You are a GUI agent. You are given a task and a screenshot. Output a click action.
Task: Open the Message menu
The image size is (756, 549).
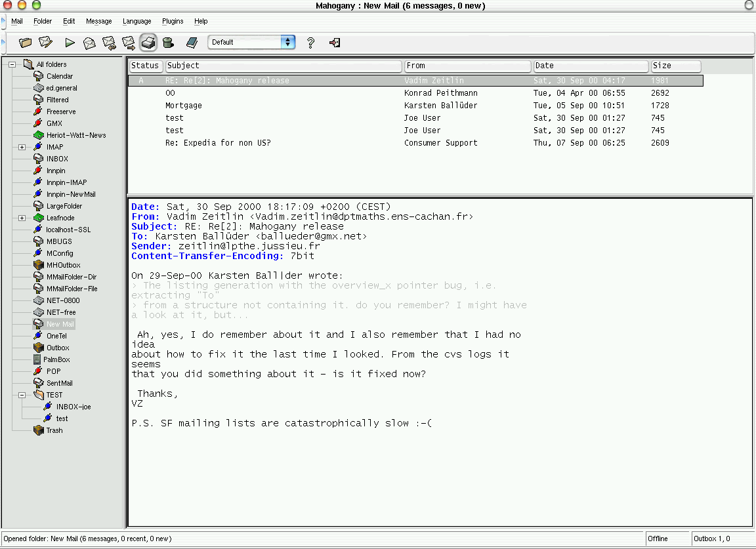pyautogui.click(x=99, y=21)
